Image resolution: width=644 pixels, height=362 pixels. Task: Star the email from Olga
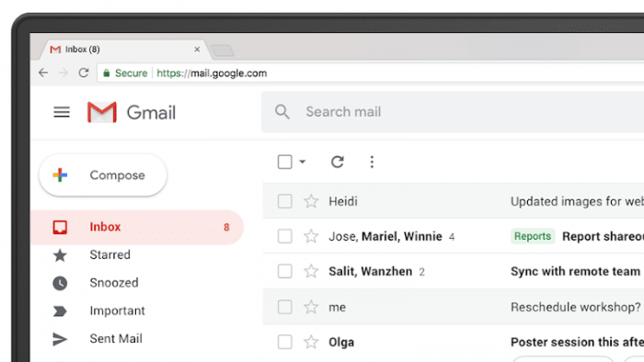tap(311, 342)
